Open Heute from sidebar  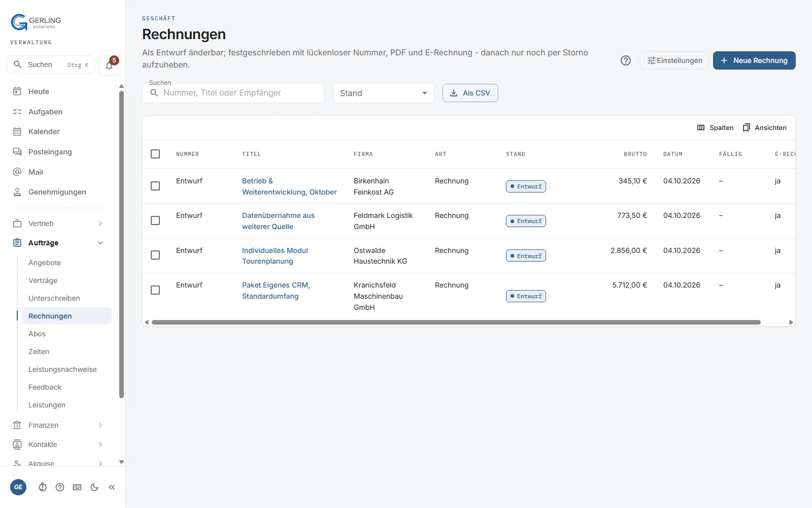(59, 91)
